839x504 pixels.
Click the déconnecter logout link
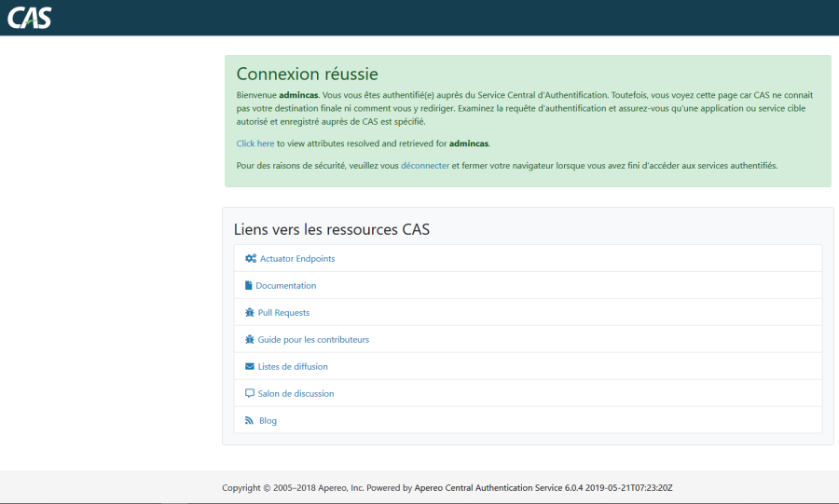[425, 166]
